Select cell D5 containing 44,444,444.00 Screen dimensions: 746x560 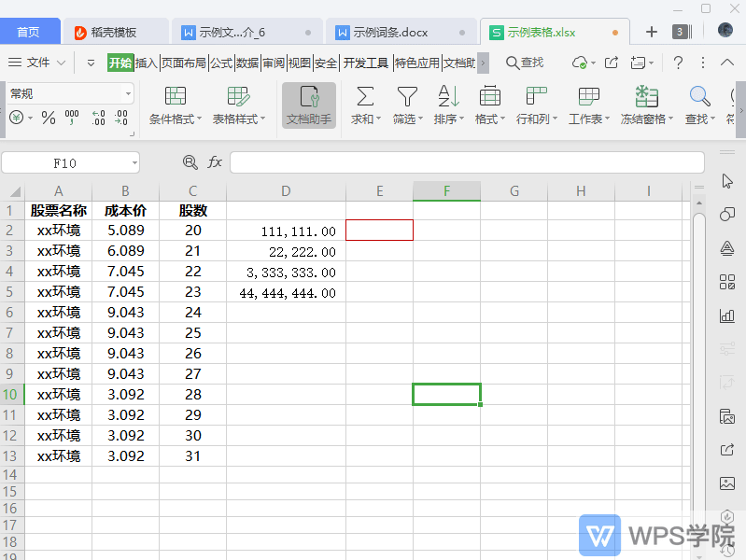[x=286, y=292]
